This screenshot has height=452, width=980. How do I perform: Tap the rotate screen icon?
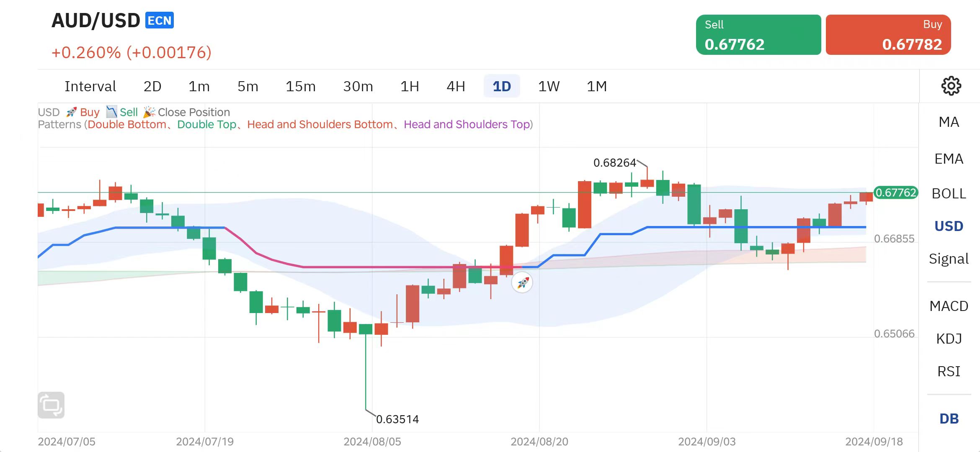coord(51,405)
